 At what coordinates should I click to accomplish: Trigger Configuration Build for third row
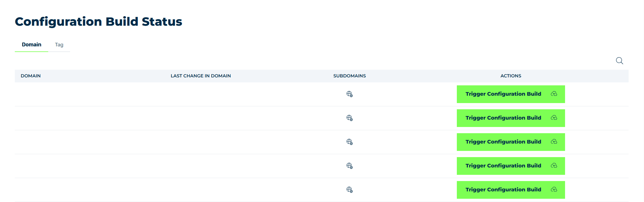click(511, 142)
